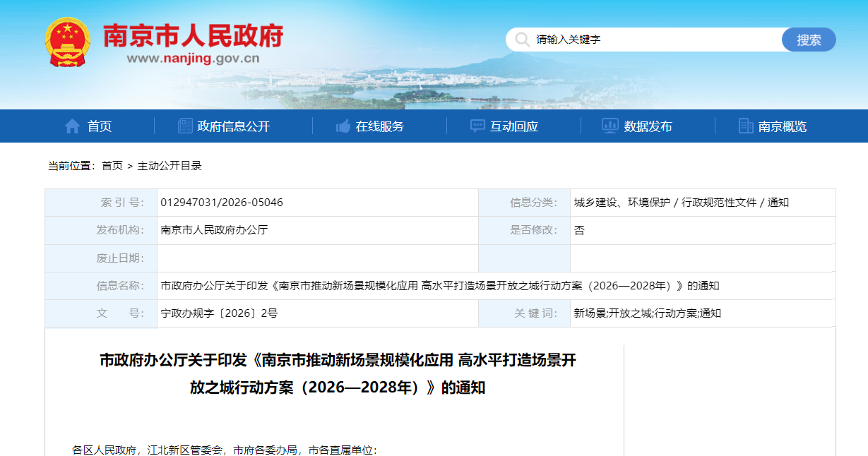
Task: Follow the 首页 breadcrumb link
Action: pyautogui.click(x=112, y=166)
